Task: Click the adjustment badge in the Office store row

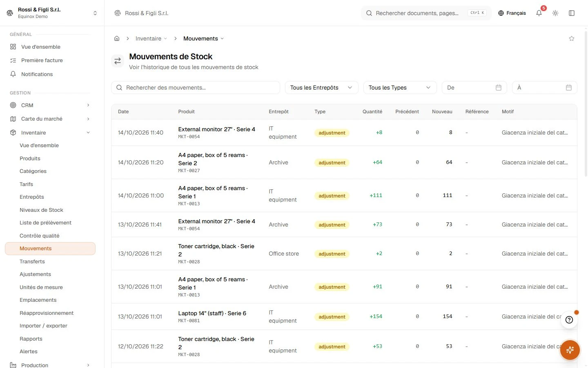Action: (332, 254)
